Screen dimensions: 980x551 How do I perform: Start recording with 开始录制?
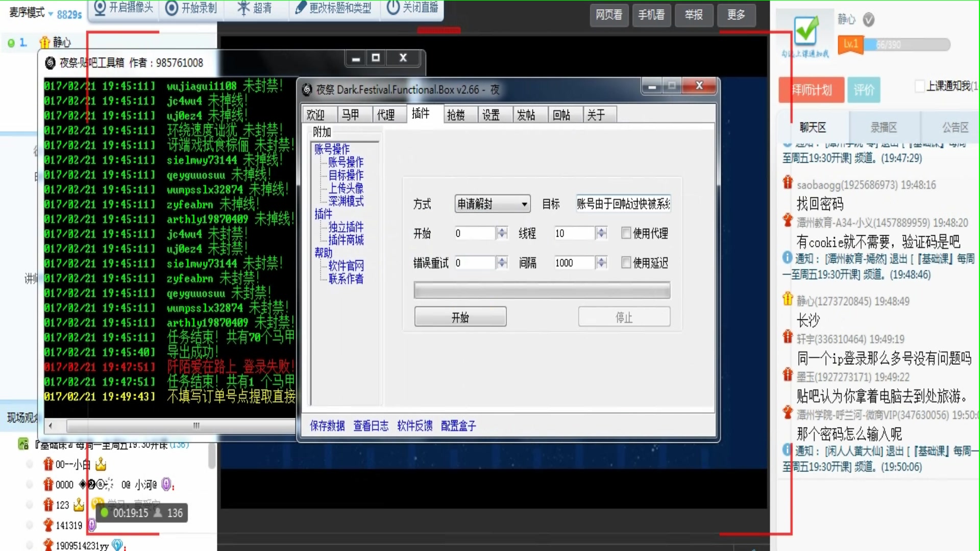point(192,8)
